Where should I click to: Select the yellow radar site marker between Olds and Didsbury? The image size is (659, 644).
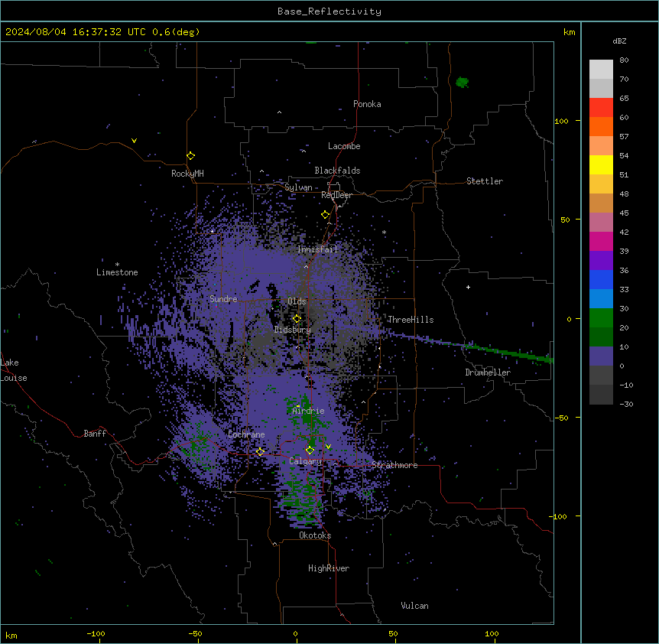click(x=297, y=319)
